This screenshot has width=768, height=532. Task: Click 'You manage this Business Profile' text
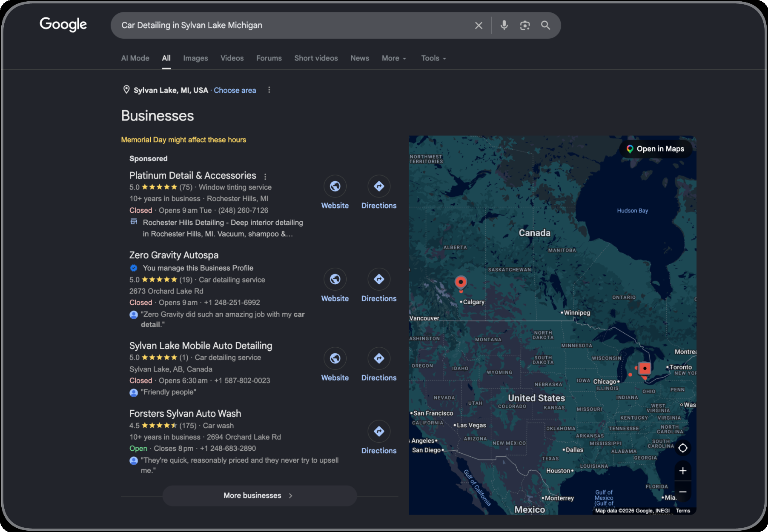click(198, 268)
